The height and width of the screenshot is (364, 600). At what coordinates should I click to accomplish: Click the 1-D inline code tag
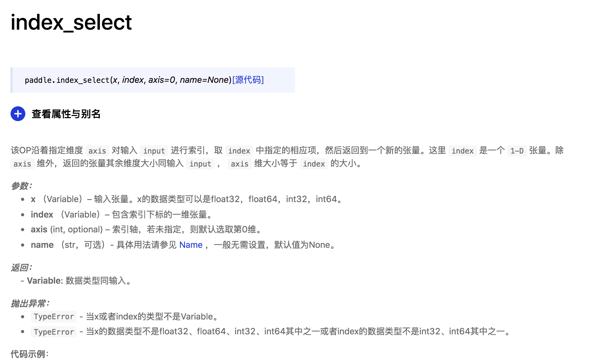517,151
